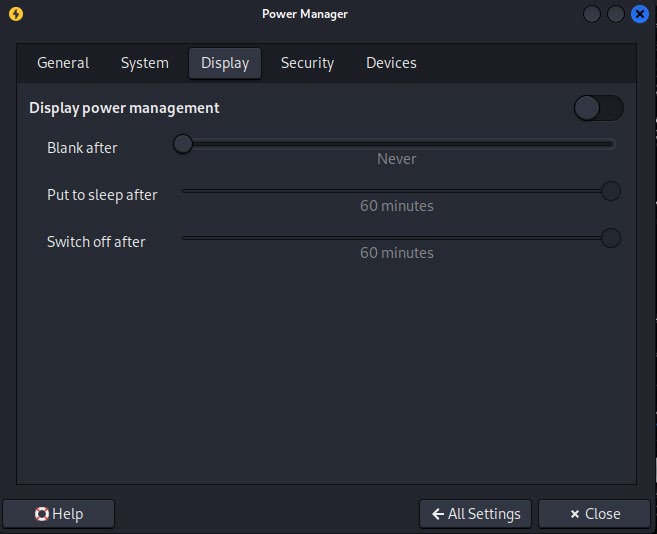Enable the Display power management switch
The width and height of the screenshot is (657, 534).
pos(598,108)
